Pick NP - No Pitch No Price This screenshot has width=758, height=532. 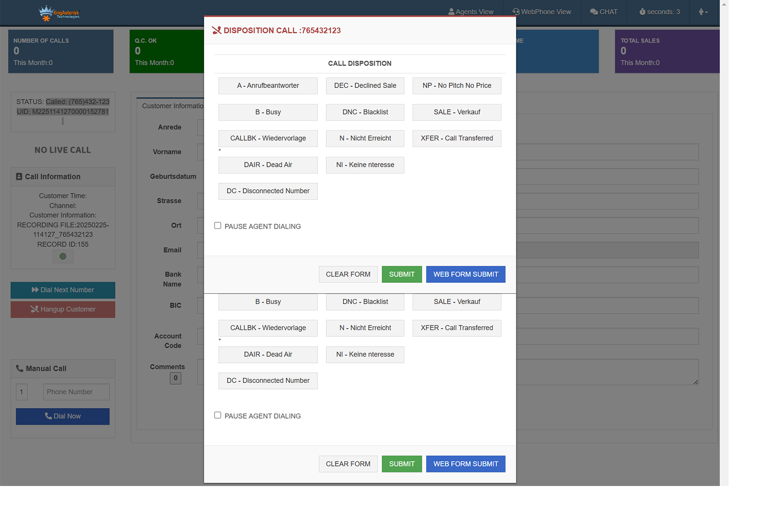coord(457,86)
